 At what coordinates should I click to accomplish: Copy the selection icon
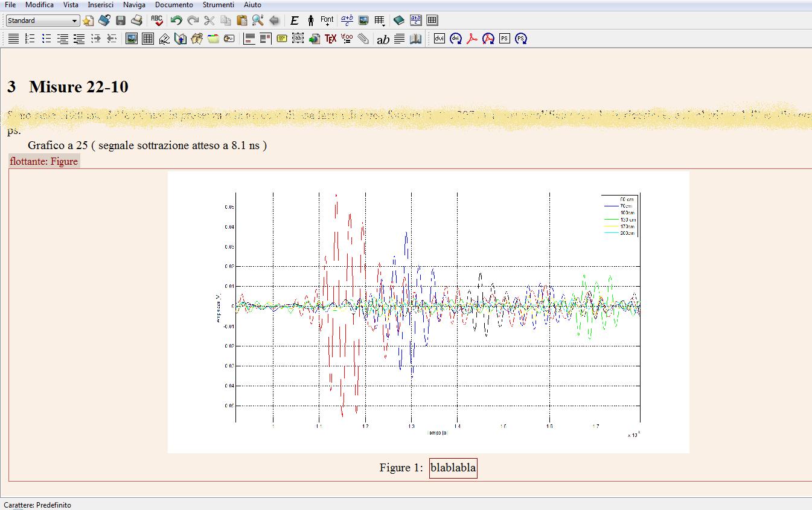(226, 21)
